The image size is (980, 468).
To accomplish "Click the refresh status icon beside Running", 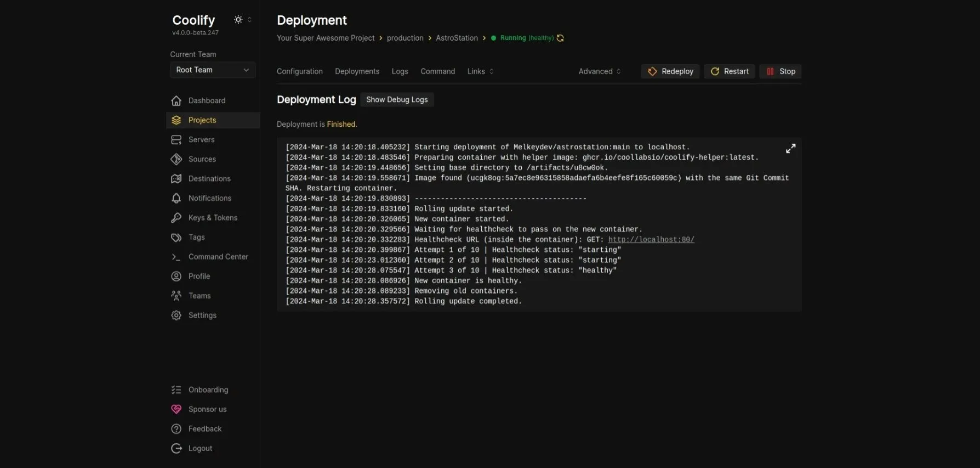I will coord(560,38).
